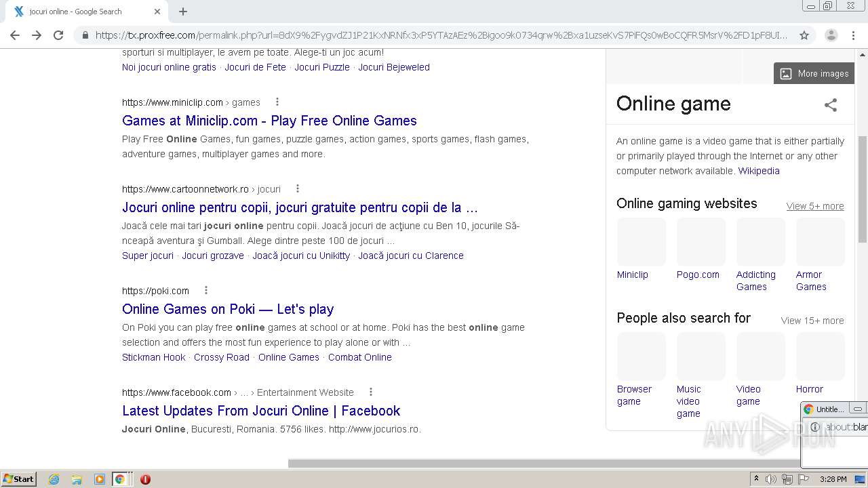This screenshot has height=488, width=868.
Task: Open Crossy Road sitelink
Action: pyautogui.click(x=222, y=357)
